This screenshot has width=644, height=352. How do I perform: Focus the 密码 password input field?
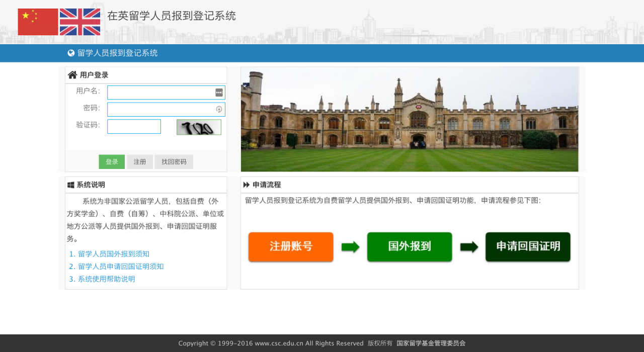(x=166, y=110)
